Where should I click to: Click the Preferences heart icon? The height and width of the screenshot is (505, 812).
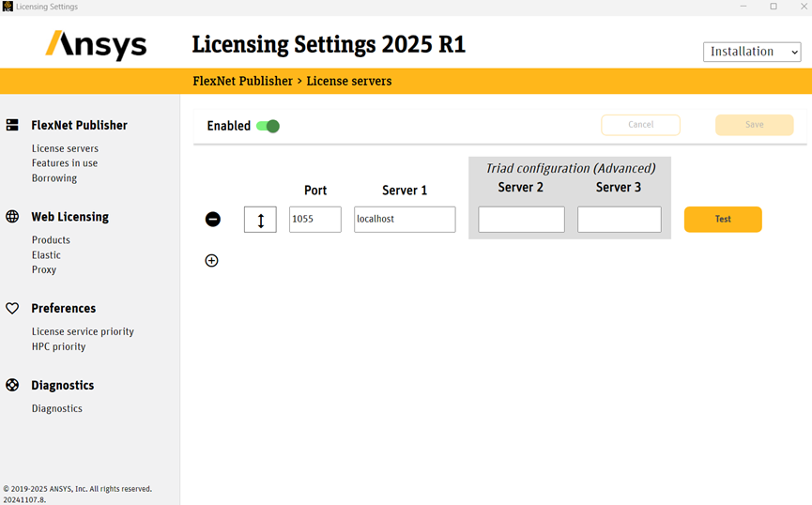[12, 308]
